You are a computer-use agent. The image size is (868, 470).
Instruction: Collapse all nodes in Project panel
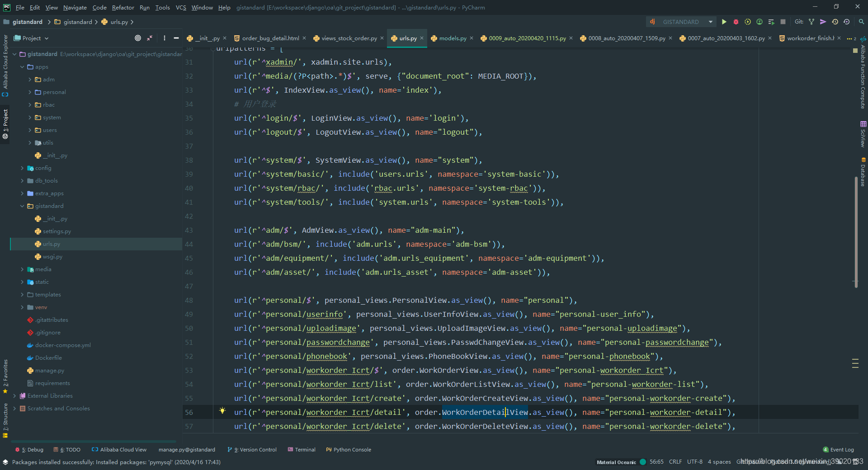pos(150,38)
